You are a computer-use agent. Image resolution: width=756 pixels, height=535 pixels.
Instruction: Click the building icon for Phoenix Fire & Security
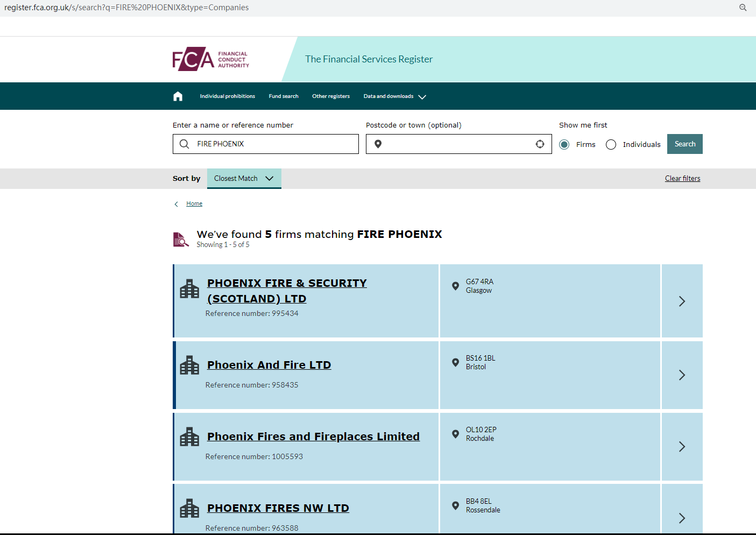point(189,289)
